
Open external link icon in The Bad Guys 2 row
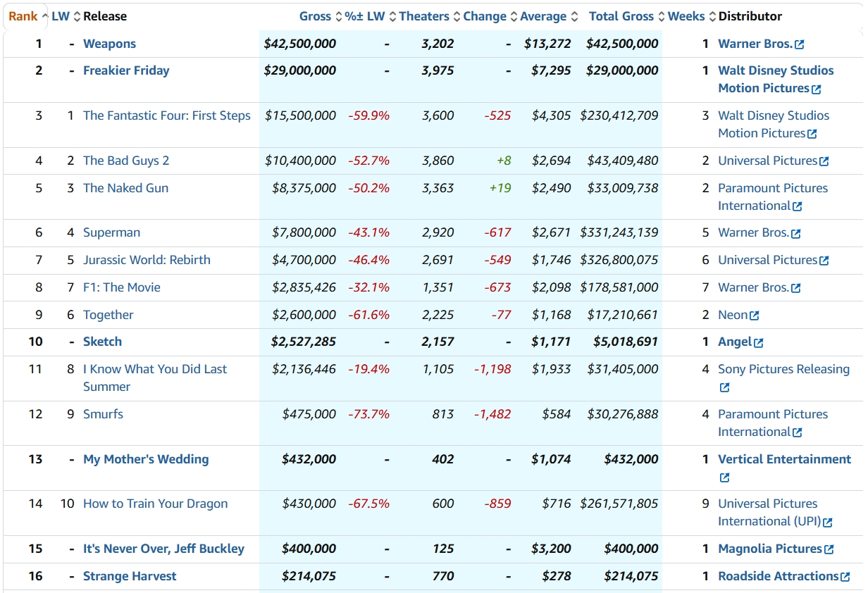click(824, 161)
